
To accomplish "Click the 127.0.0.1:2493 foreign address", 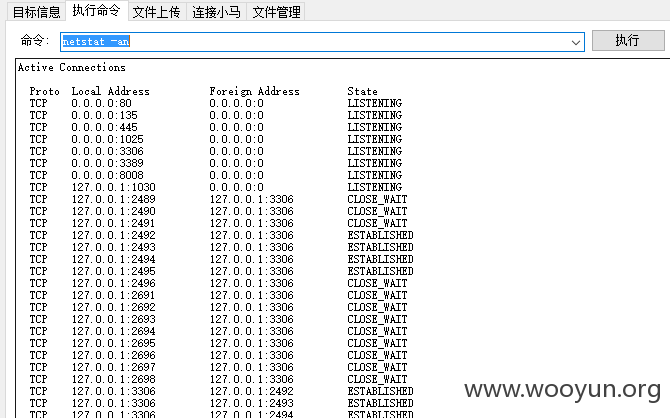I will [251, 403].
